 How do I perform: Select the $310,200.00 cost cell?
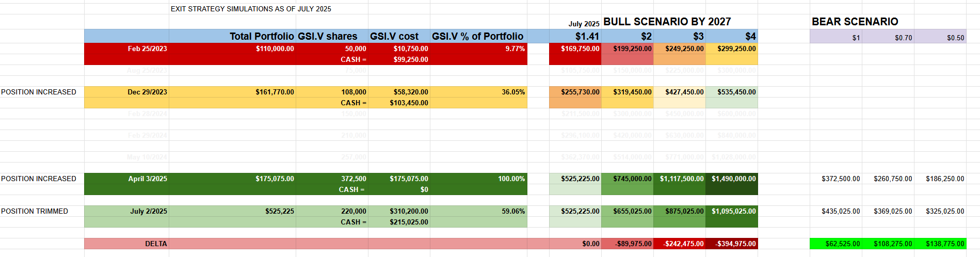click(x=399, y=211)
